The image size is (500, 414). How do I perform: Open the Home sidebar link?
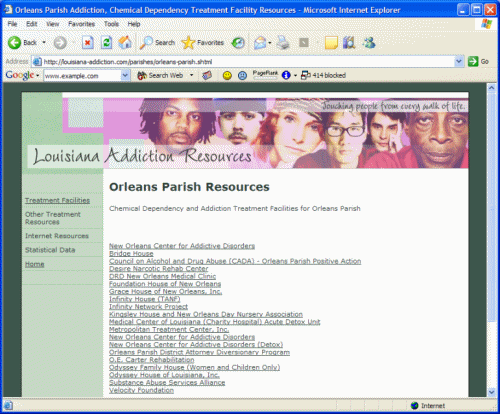pyautogui.click(x=35, y=264)
